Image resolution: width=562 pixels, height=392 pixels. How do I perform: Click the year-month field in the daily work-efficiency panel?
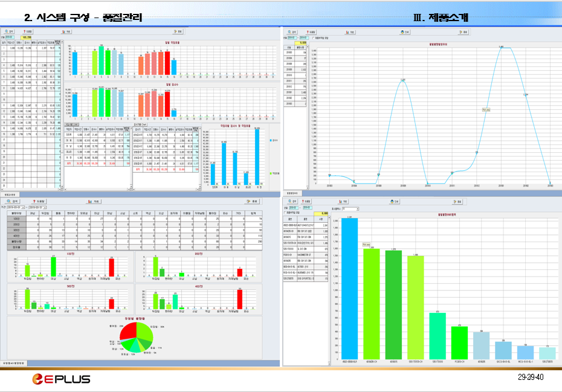pyautogui.click(x=9, y=37)
